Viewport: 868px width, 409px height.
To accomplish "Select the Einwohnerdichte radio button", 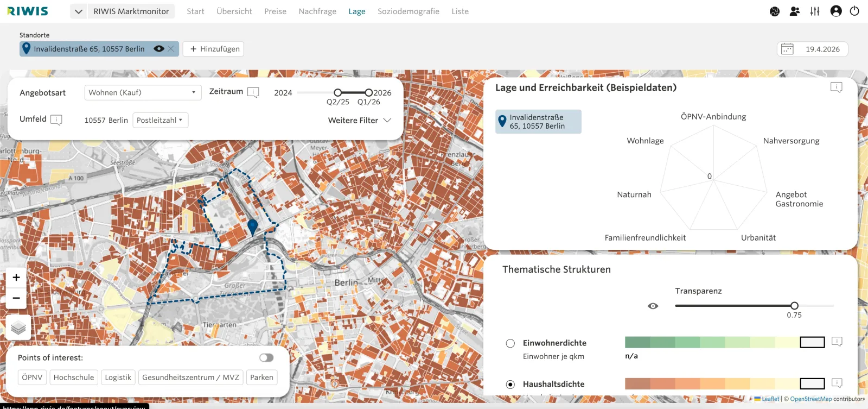I will [510, 343].
